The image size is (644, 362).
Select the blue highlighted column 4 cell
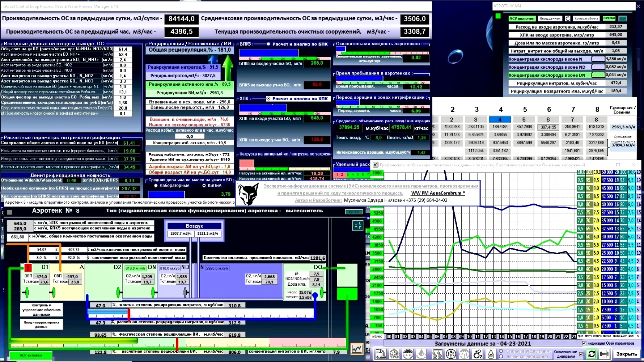[500, 119]
